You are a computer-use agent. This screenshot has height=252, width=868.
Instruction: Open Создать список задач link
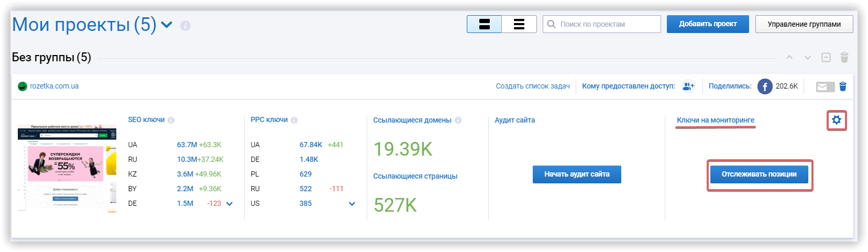pyautogui.click(x=533, y=86)
